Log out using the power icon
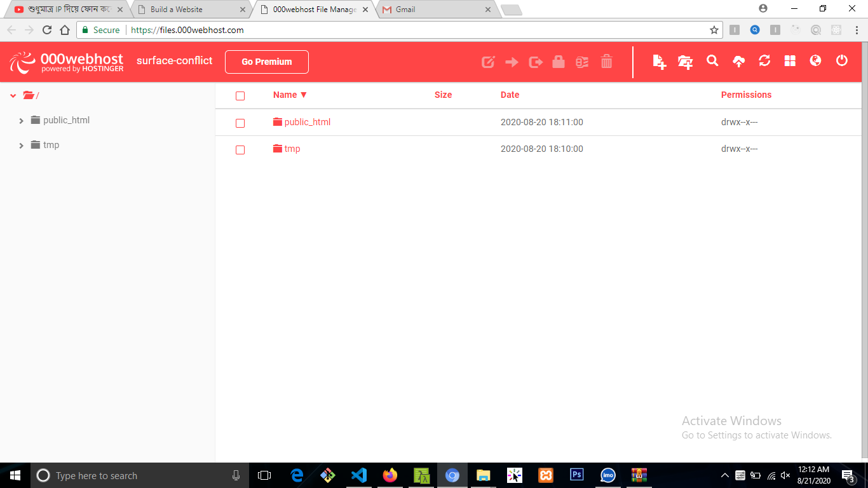This screenshot has width=868, height=488. tap(842, 61)
